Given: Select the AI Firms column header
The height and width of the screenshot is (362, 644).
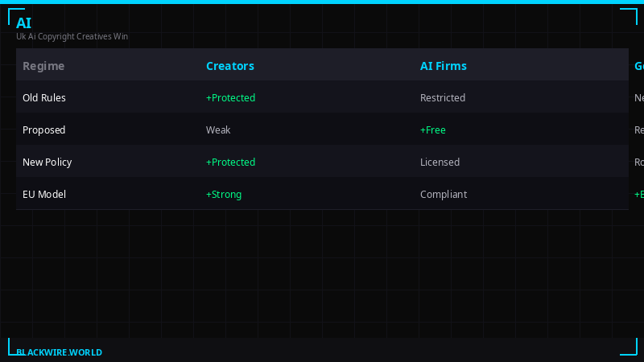Looking at the screenshot, I should click(444, 66).
